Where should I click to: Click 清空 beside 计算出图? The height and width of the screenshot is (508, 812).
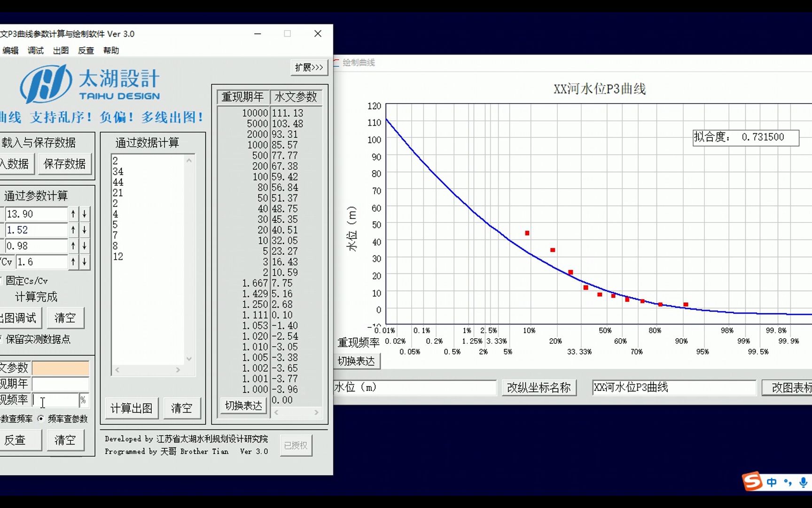pyautogui.click(x=182, y=408)
